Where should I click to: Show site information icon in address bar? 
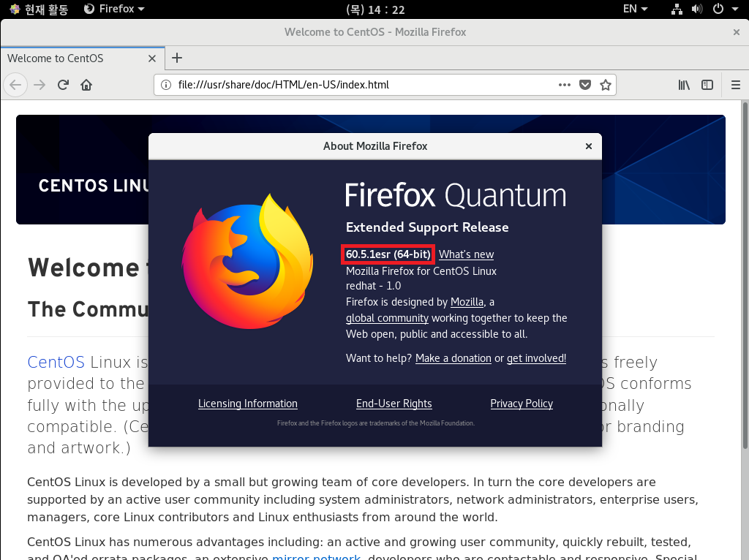[x=166, y=85]
